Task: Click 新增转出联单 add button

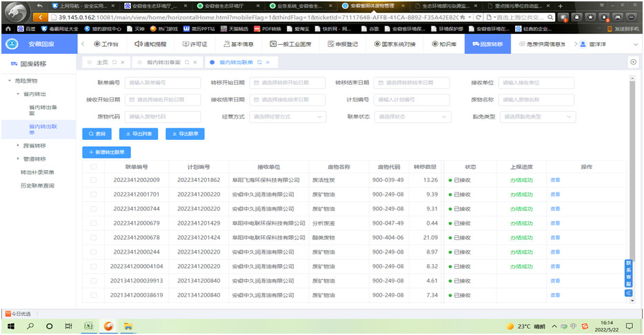Action: (x=106, y=152)
